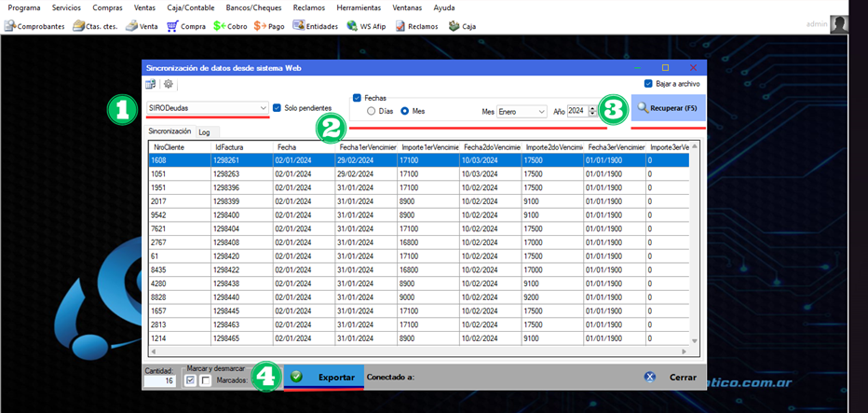The image size is (868, 413).
Task: Select the Días radio option
Action: 372,111
